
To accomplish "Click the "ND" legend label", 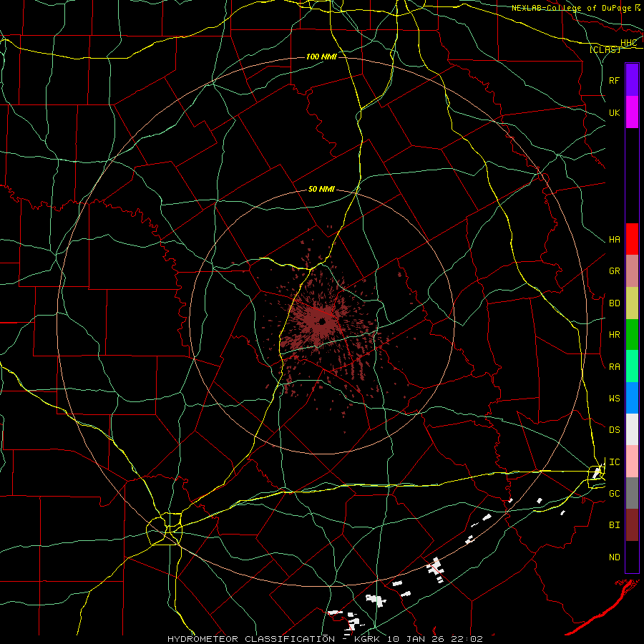I will pyautogui.click(x=614, y=557).
